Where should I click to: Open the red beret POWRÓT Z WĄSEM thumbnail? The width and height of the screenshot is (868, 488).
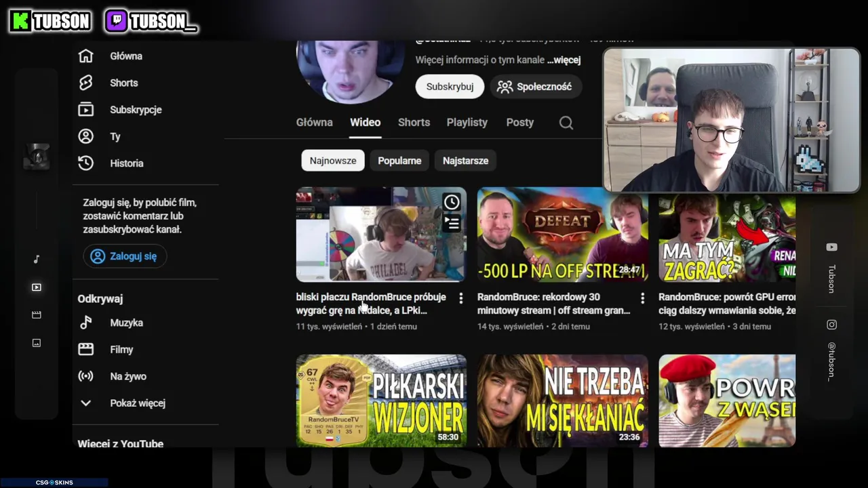727,401
